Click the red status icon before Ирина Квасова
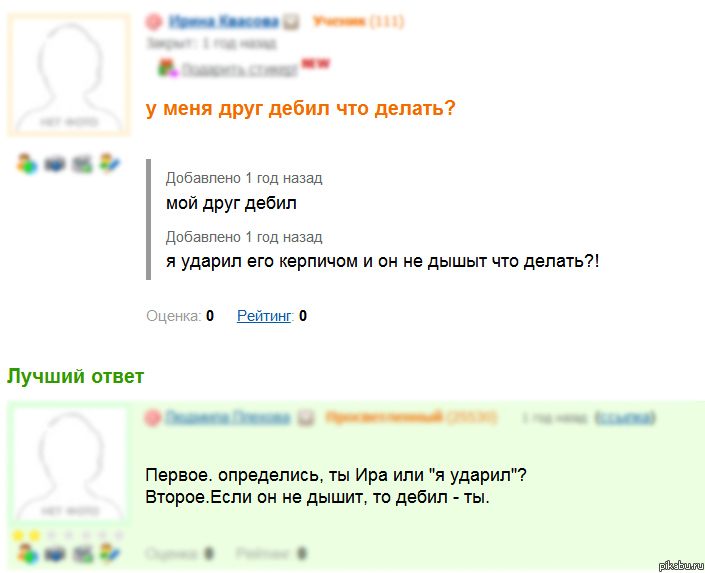The image size is (705, 573). click(153, 21)
